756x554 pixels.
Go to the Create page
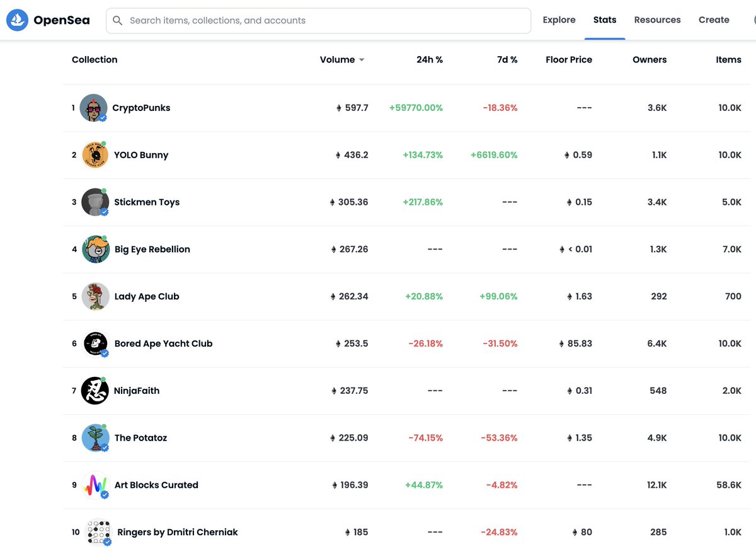(x=714, y=20)
